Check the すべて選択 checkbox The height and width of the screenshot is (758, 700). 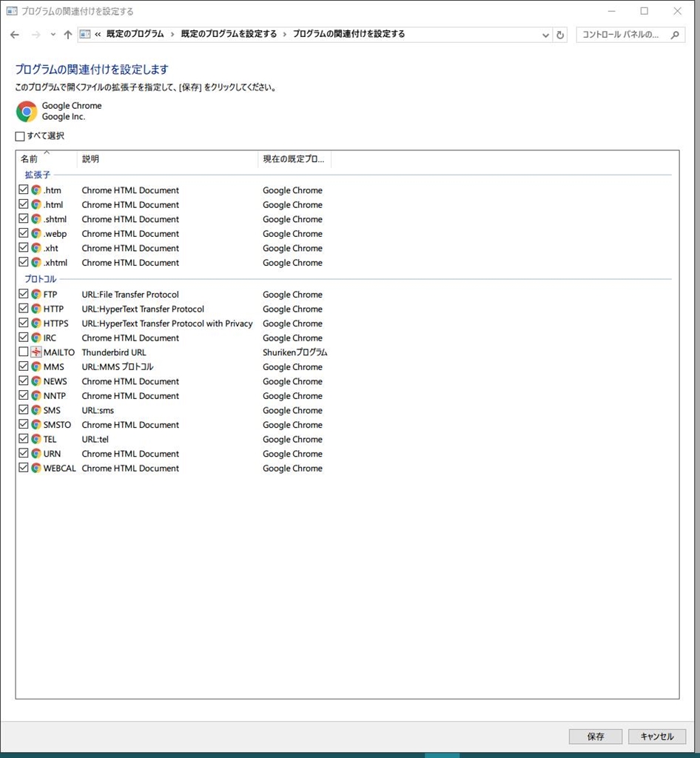20,136
